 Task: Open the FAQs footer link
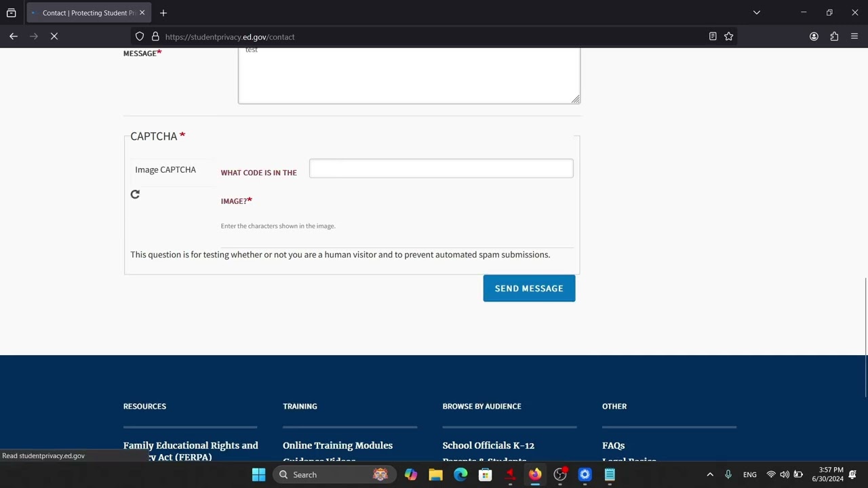point(613,445)
